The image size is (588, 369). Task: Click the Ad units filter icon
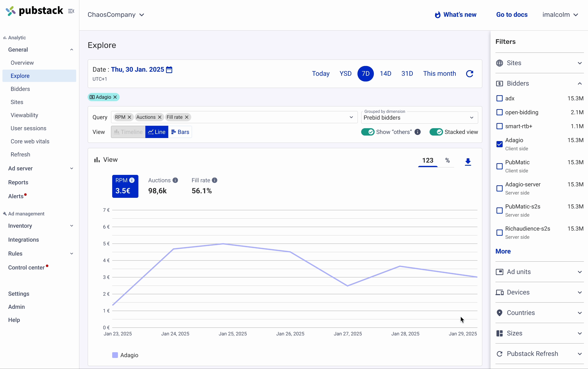[x=500, y=272]
